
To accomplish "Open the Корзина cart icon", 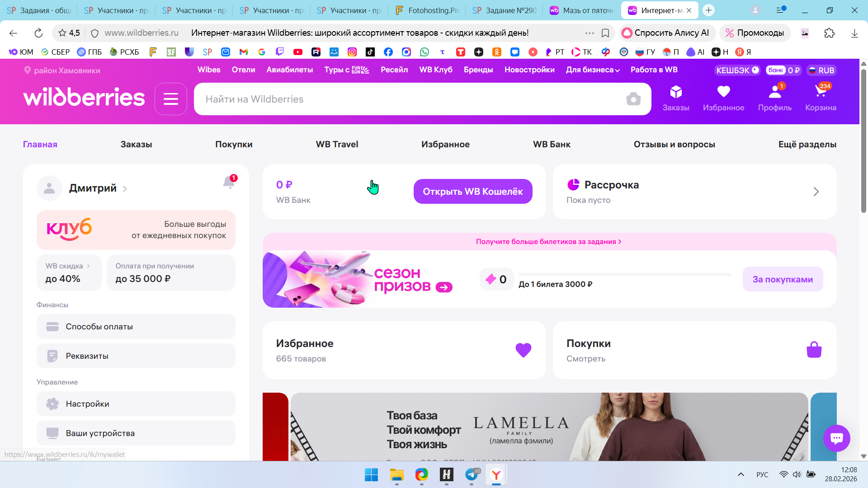I will point(820,92).
